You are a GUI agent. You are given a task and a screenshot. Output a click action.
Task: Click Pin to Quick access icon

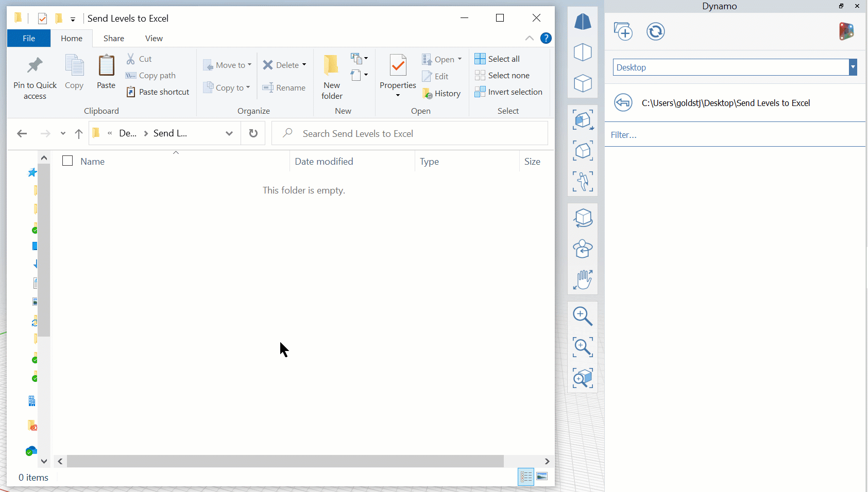35,65
